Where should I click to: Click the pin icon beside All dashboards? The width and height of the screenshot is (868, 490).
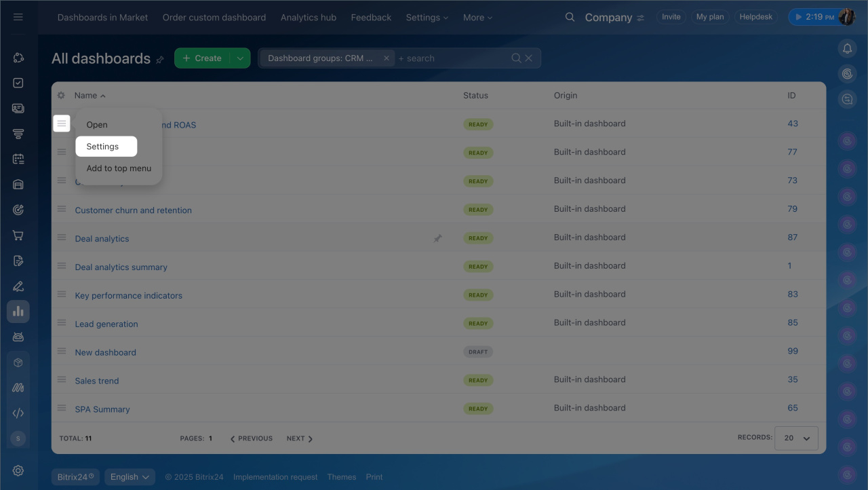(160, 60)
